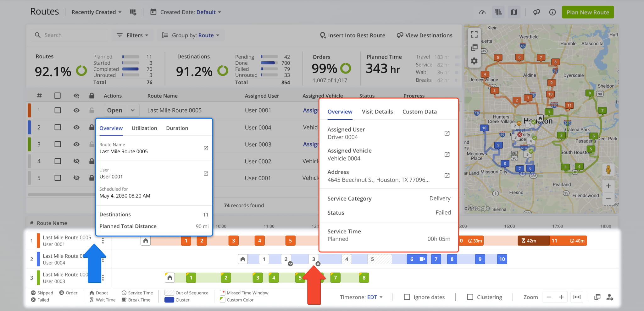Click failed stop 3 on route 0004 timeline
The image size is (644, 311).
[x=314, y=259]
